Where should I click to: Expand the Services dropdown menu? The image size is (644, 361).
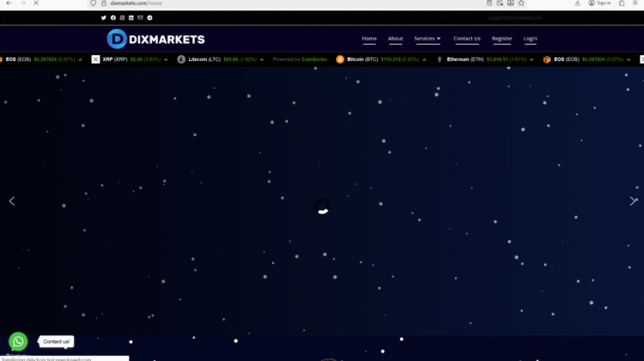point(427,39)
